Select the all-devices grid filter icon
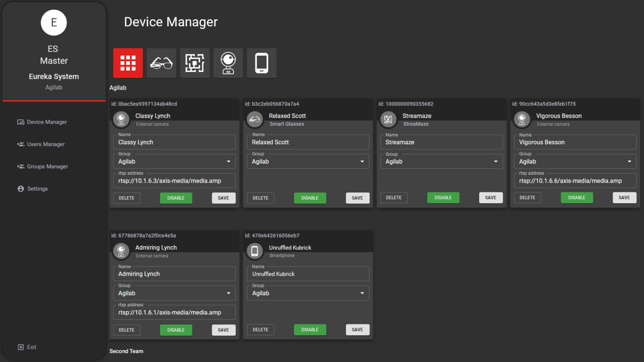The width and height of the screenshot is (644, 362). pos(128,63)
